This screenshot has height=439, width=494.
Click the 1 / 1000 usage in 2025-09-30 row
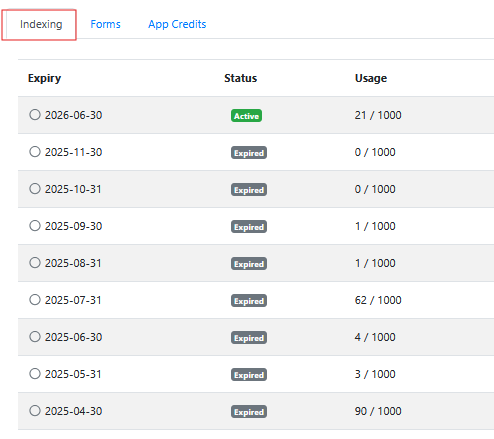(375, 226)
